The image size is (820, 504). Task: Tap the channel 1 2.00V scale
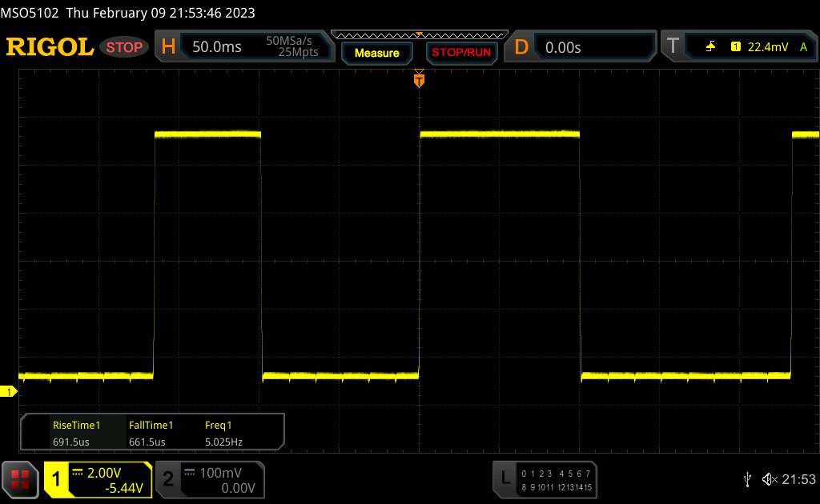coord(103,473)
